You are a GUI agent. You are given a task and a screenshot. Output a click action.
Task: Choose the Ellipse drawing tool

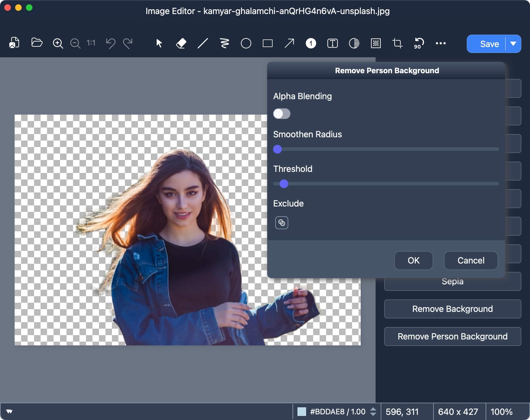246,43
